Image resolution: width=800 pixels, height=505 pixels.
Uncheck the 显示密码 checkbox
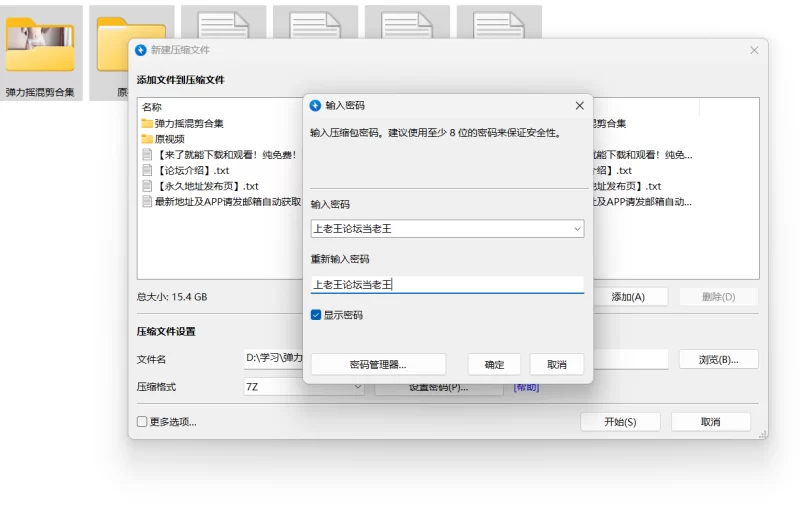[316, 315]
